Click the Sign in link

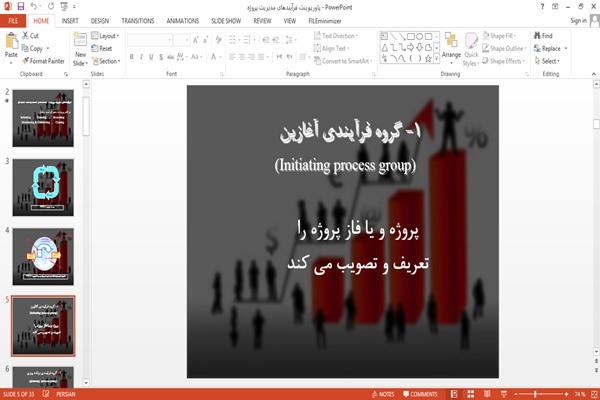(x=578, y=21)
